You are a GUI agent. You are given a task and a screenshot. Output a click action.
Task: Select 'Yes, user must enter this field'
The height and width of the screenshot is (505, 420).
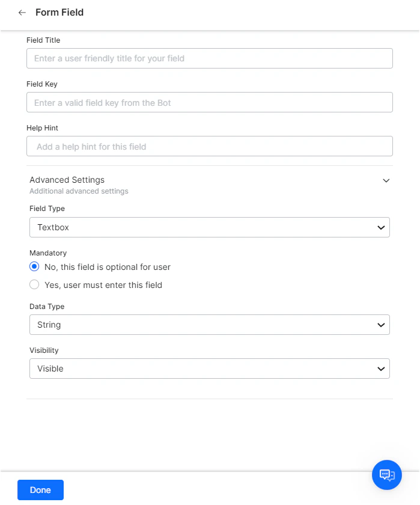(34, 284)
